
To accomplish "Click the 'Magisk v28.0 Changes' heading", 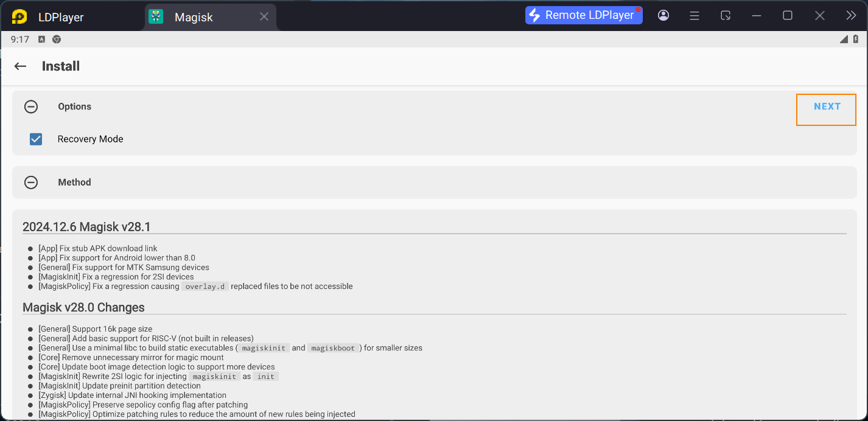I will coord(83,307).
